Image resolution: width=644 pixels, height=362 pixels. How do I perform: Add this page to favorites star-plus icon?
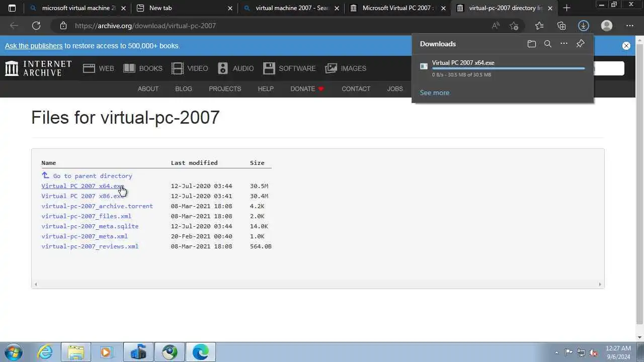514,26
